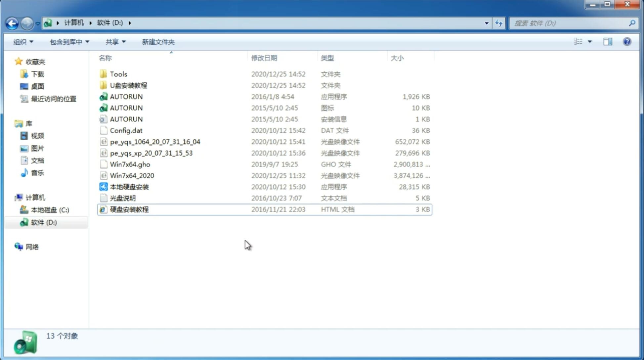644x360 pixels.
Task: Open 硬盘安装教程 HTML document
Action: pyautogui.click(x=129, y=209)
